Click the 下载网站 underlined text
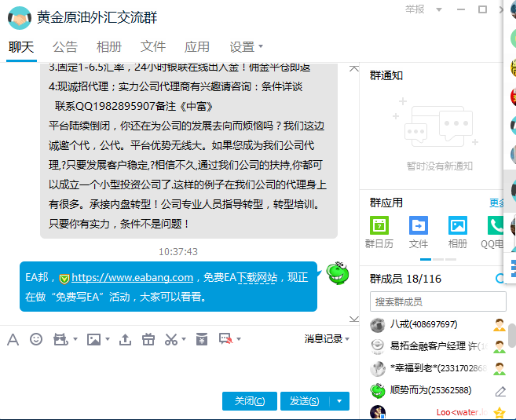The image size is (516, 420). coord(257,278)
